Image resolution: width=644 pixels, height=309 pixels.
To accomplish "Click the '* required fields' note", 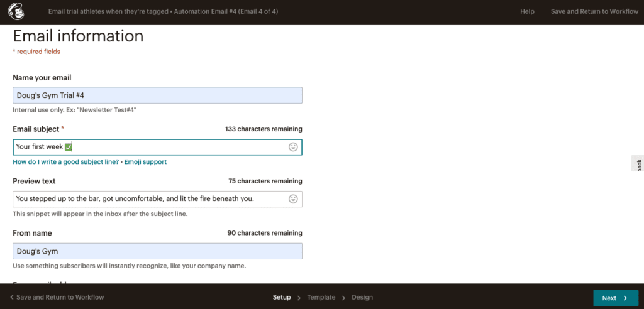I will [x=36, y=51].
